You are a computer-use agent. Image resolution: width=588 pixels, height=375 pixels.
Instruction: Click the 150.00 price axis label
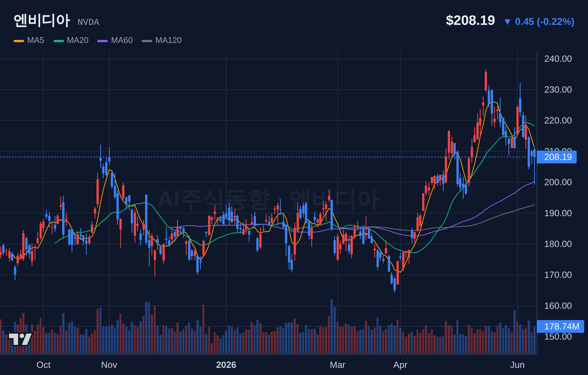pos(558,337)
